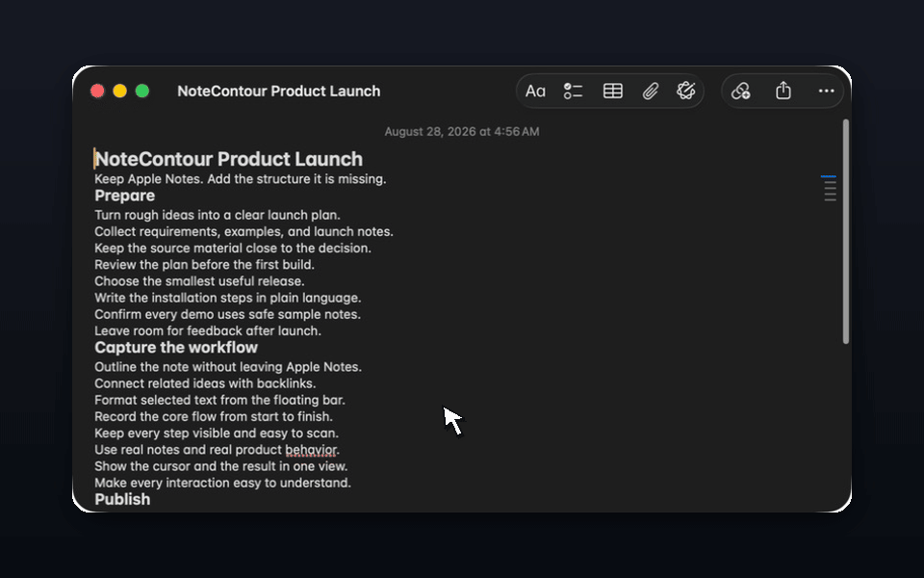Click the red close window button
Viewport: 924px width, 578px height.
point(97,91)
